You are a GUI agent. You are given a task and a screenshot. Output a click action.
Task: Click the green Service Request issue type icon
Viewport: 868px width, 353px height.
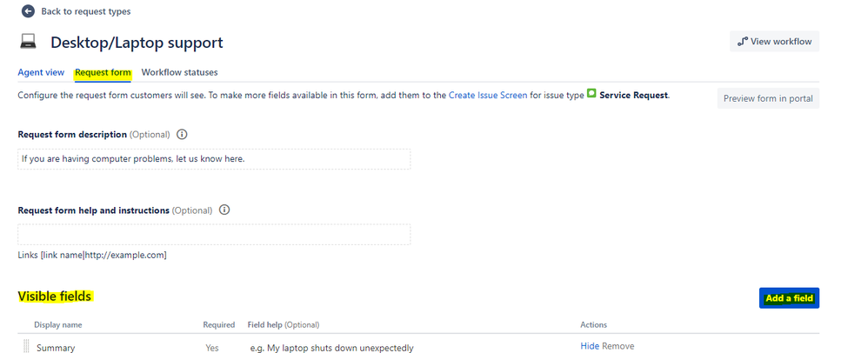pyautogui.click(x=591, y=94)
